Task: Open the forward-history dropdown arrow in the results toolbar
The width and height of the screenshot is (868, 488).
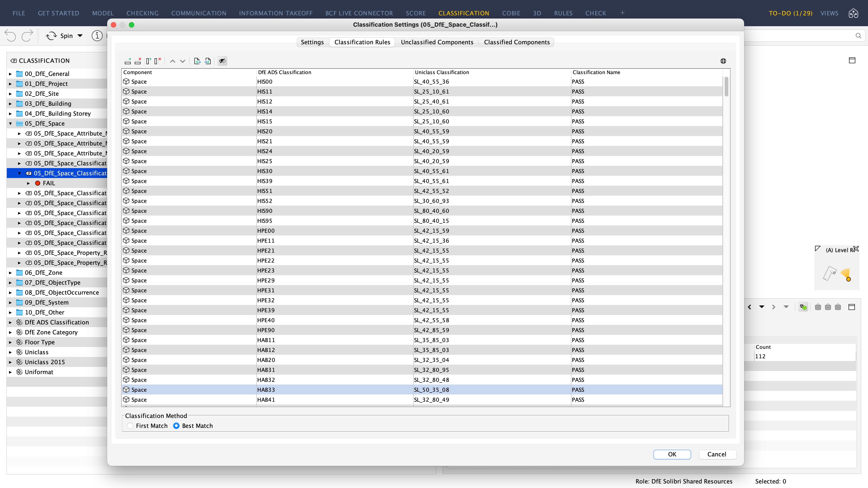Action: pos(786,307)
